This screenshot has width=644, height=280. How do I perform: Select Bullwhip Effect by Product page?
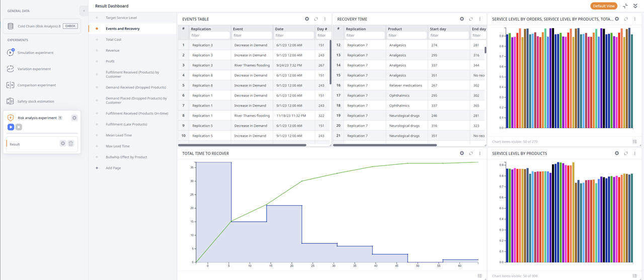(x=126, y=157)
